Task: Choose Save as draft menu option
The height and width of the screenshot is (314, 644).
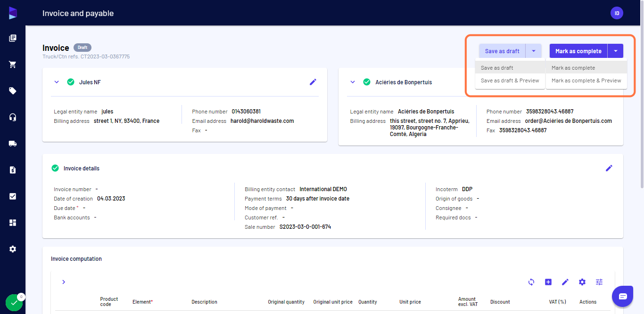Action: (x=510, y=68)
